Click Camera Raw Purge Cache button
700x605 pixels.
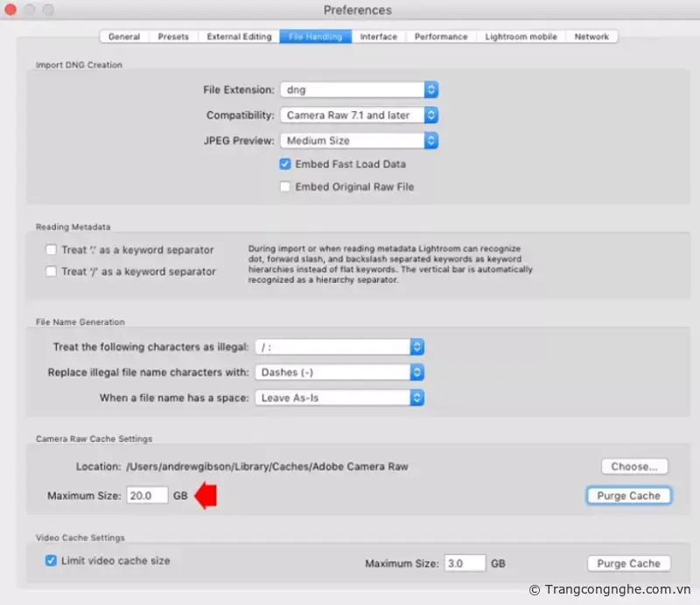(x=628, y=496)
